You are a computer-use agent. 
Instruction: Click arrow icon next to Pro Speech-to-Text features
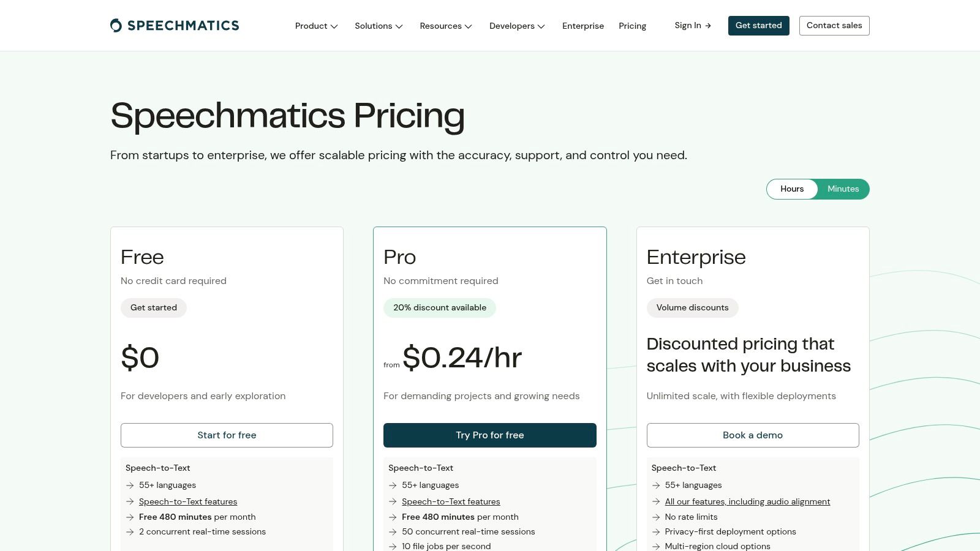[x=393, y=502]
